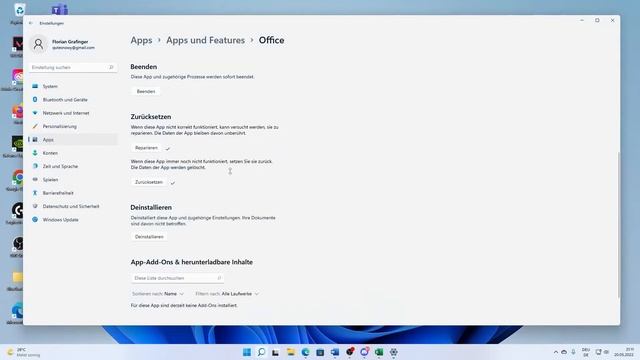This screenshot has height=360, width=640.
Task: Maximize the Settings window
Action: click(x=597, y=20)
